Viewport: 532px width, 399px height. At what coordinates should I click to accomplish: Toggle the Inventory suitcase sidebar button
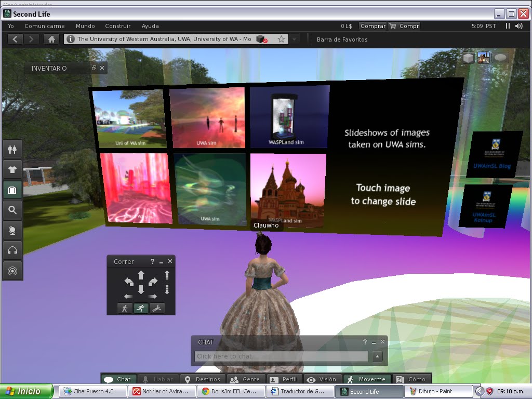[x=12, y=190]
